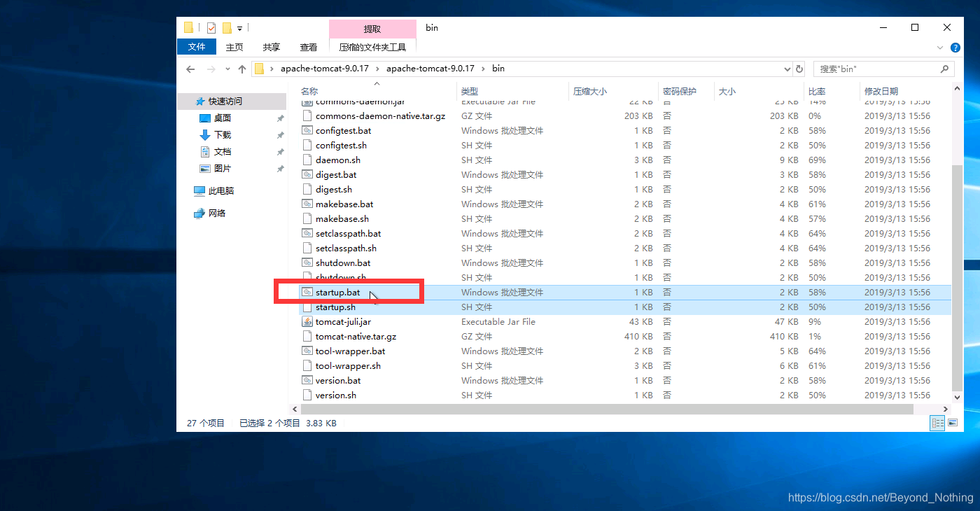
Task: Select the tomcat-native.tar.gz file icon
Action: click(307, 337)
